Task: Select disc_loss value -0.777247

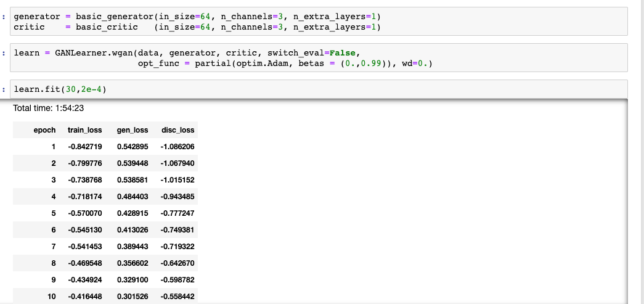Action: coord(177,213)
